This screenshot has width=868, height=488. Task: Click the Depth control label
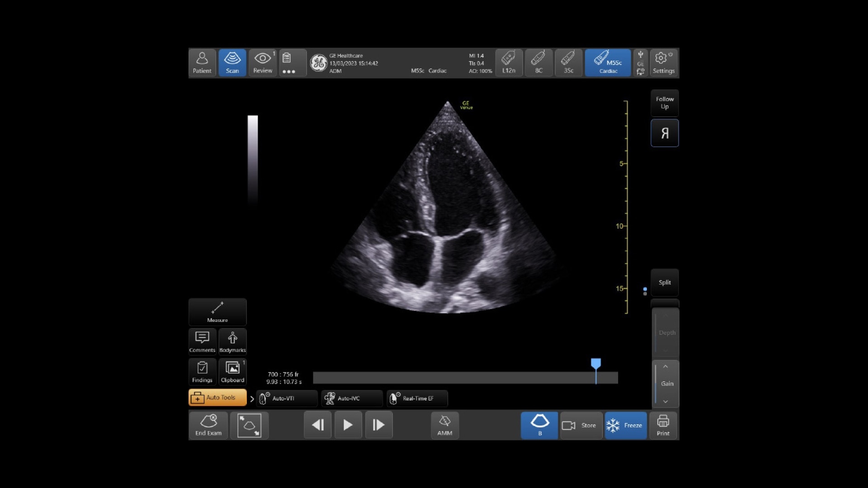pyautogui.click(x=667, y=333)
